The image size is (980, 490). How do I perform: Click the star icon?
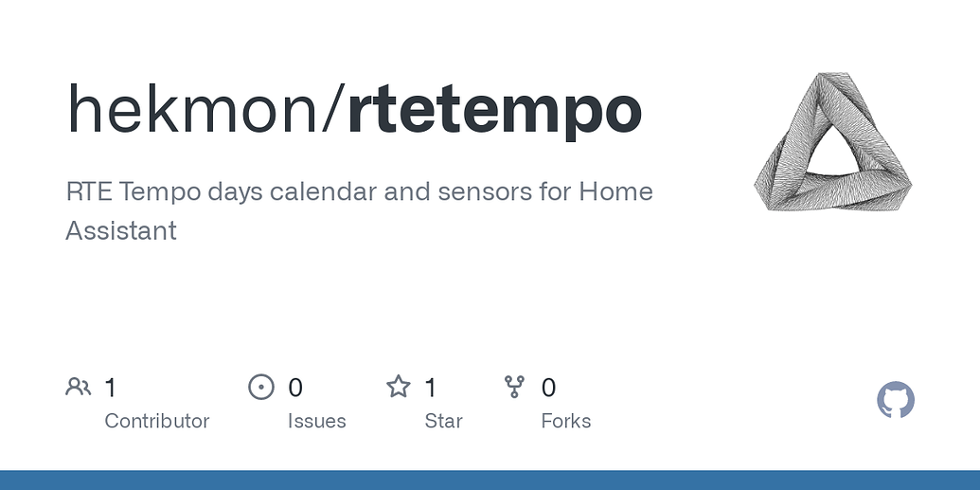399,387
